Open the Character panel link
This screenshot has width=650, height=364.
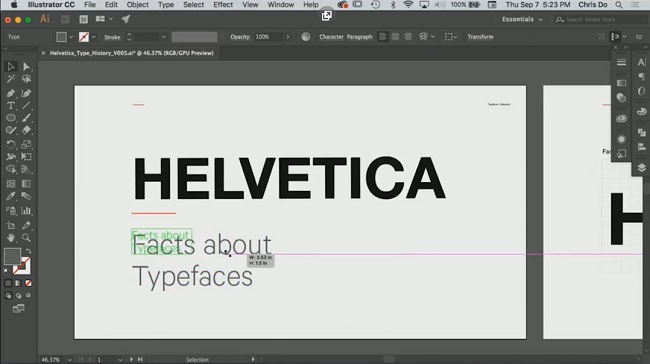[331, 37]
